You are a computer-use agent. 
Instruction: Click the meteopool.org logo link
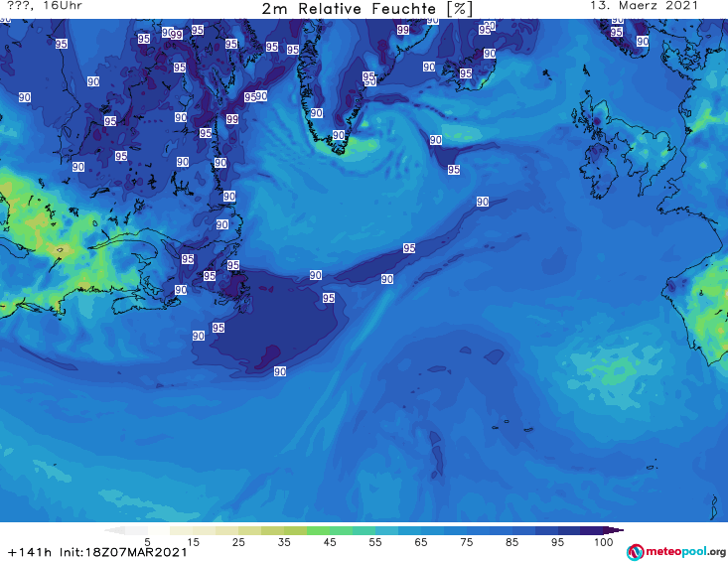pyautogui.click(x=676, y=552)
